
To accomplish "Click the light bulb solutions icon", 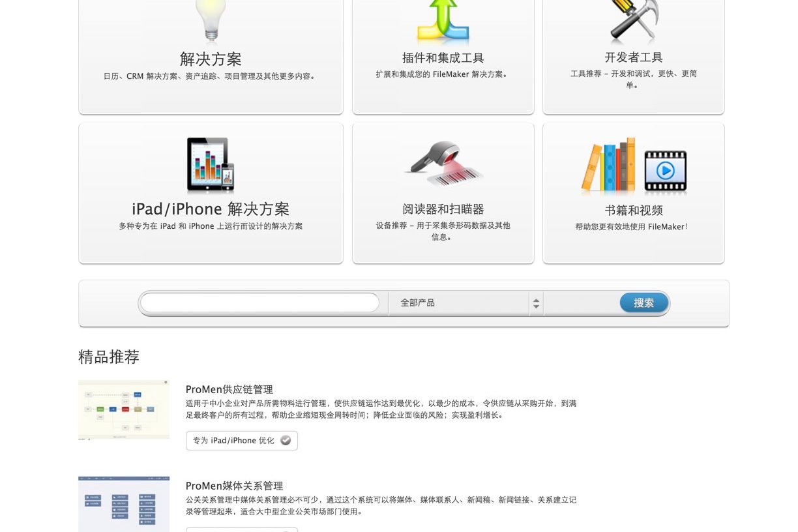I will point(211,20).
